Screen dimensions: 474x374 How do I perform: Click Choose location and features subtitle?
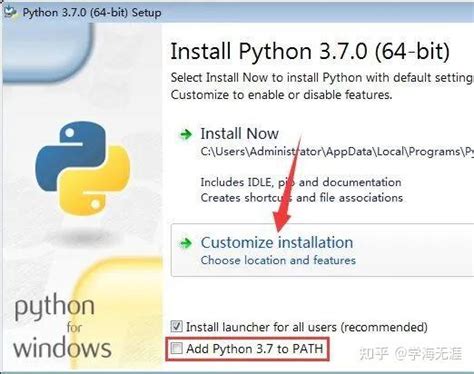[278, 260]
